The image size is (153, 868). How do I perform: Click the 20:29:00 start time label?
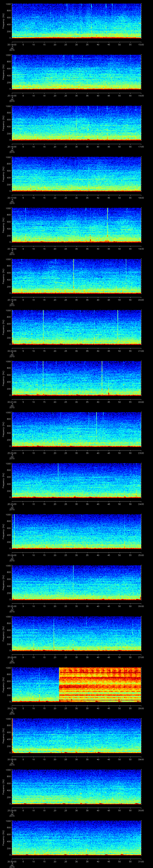pyautogui.click(x=12, y=810)
